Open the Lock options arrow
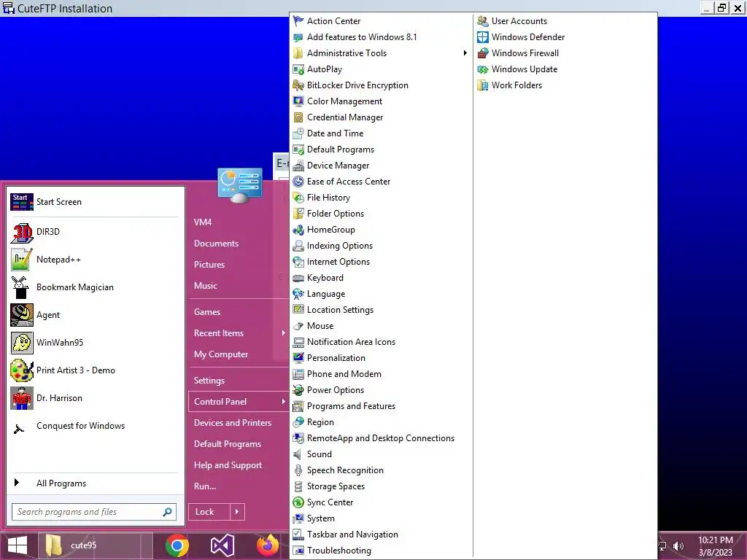 point(237,512)
